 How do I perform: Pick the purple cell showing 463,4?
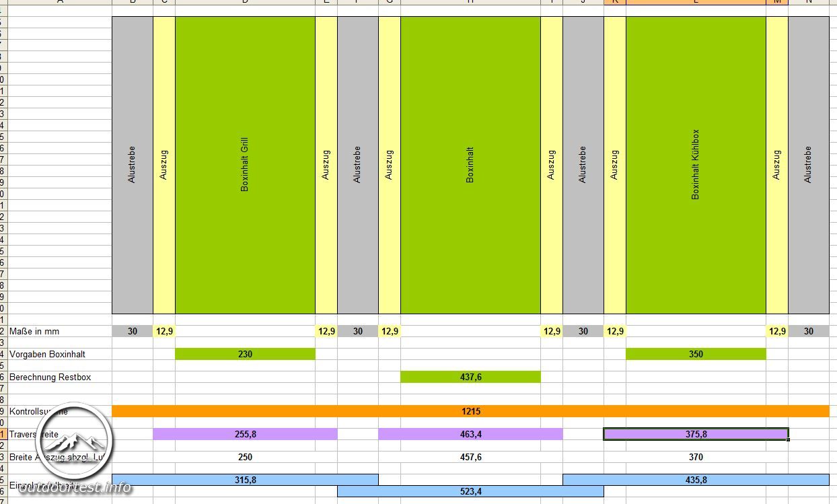[470, 434]
